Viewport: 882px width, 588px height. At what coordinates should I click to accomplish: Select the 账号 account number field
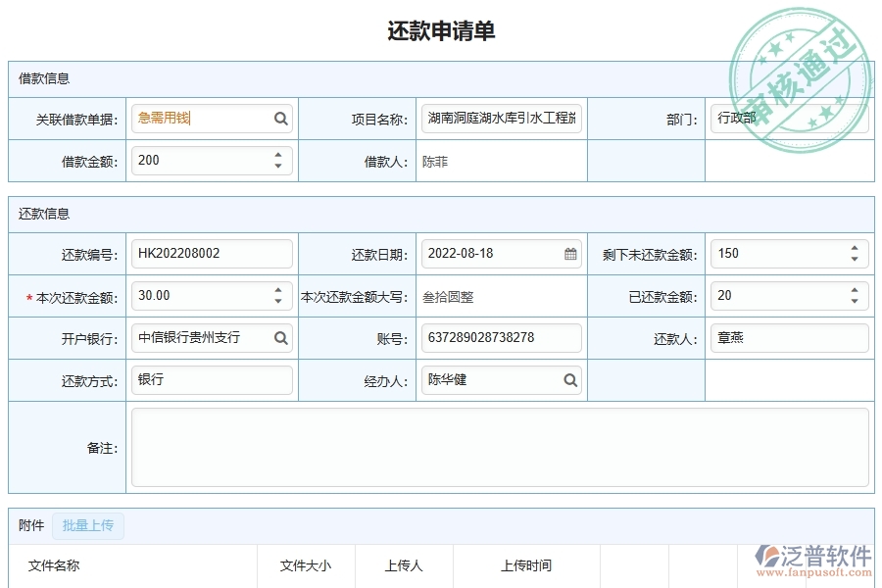coord(502,337)
